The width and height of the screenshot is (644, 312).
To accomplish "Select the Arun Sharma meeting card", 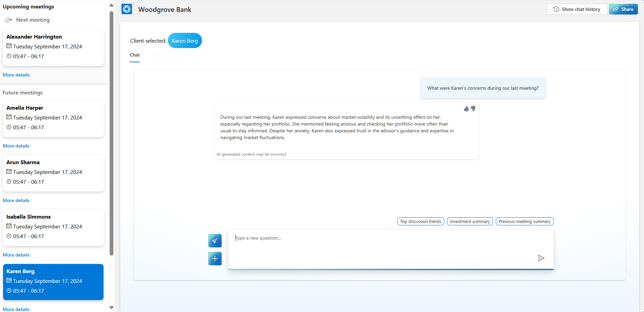I will coord(53,173).
